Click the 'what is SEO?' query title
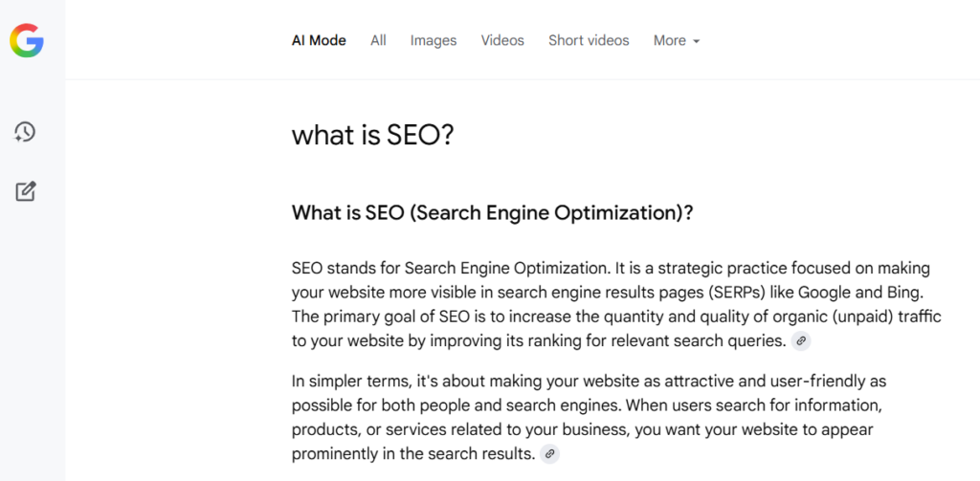This screenshot has height=481, width=980. click(x=372, y=135)
